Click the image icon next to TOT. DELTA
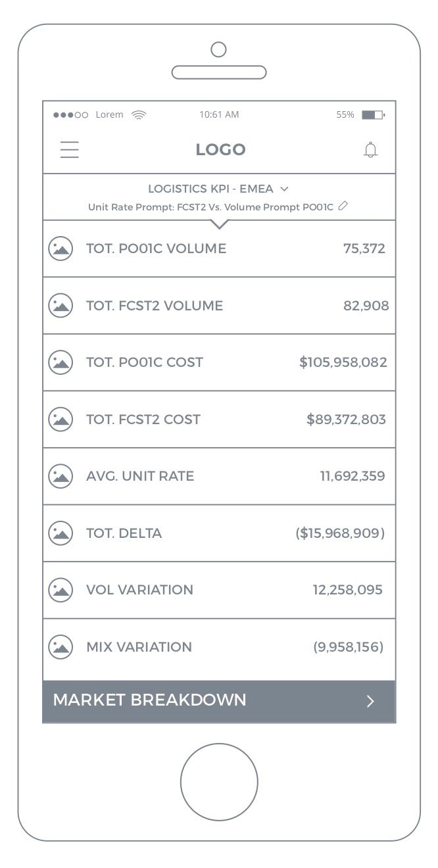This screenshot has width=438, height=868. [61, 533]
